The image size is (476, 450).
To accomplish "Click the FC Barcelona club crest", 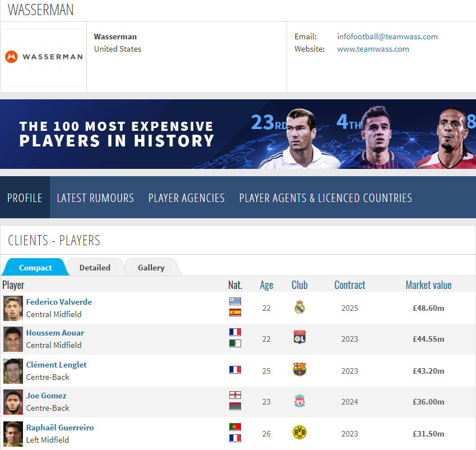I will (299, 369).
